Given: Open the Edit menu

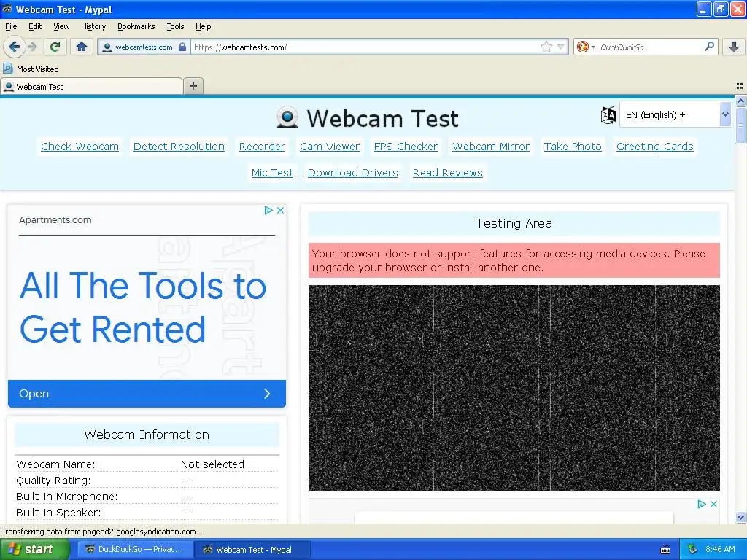Looking at the screenshot, I should tap(35, 26).
